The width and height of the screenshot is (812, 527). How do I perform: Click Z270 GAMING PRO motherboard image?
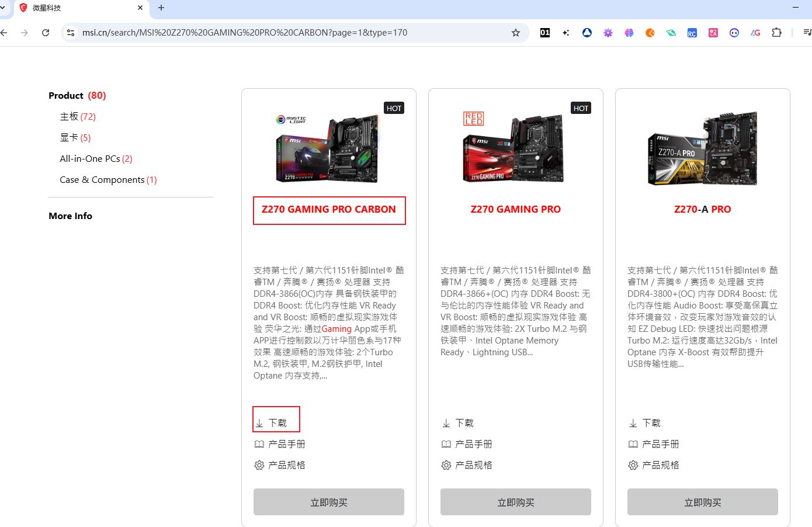[514, 148]
